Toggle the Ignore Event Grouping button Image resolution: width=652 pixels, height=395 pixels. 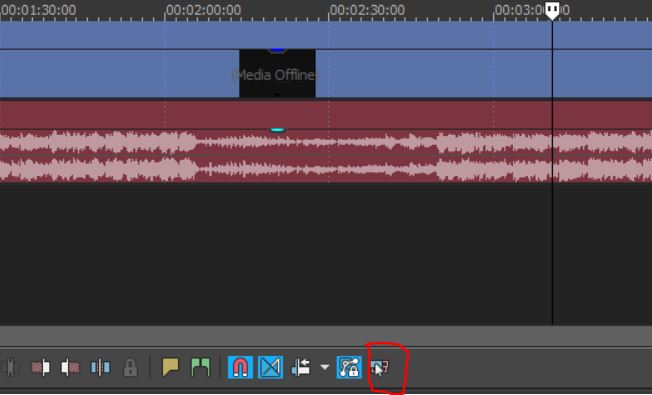pos(380,368)
